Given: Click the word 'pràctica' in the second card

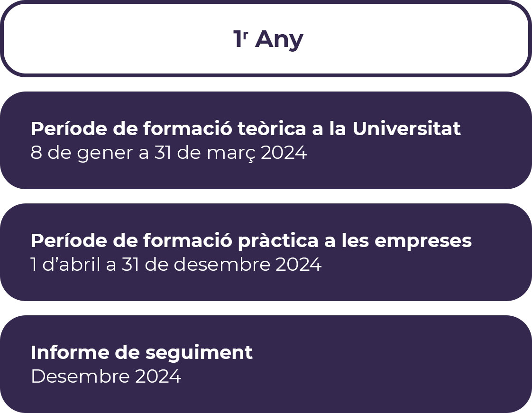Looking at the screenshot, I should 278,242.
